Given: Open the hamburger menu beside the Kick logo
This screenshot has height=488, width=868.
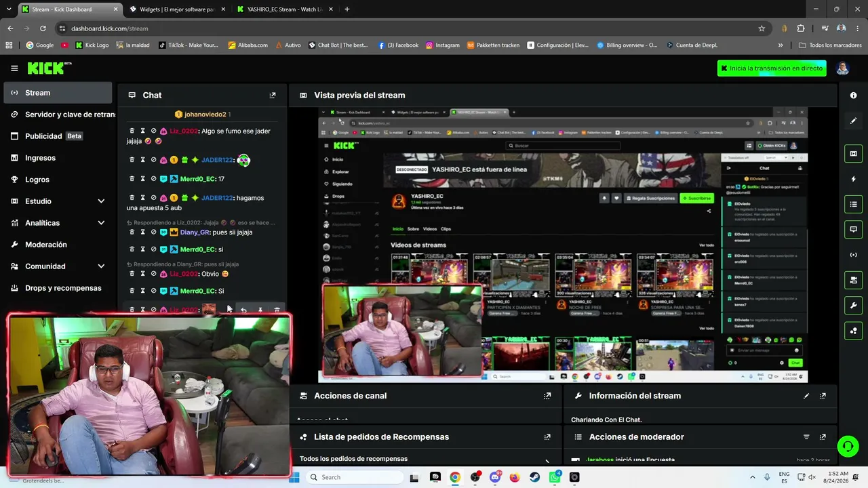Looking at the screenshot, I should tap(14, 68).
